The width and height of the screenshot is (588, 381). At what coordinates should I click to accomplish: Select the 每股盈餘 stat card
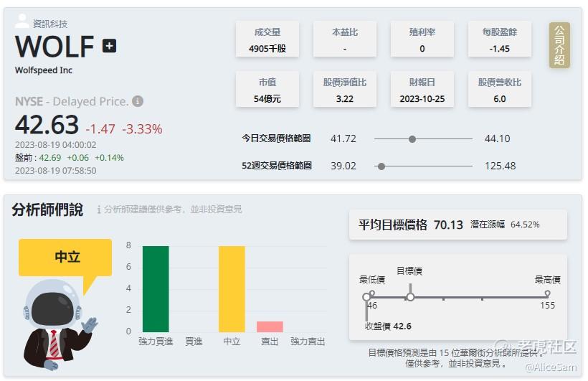pos(500,39)
